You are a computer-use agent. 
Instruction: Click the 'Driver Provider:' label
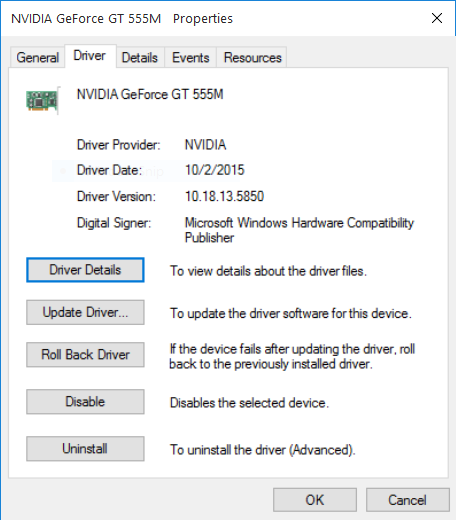[x=119, y=145]
